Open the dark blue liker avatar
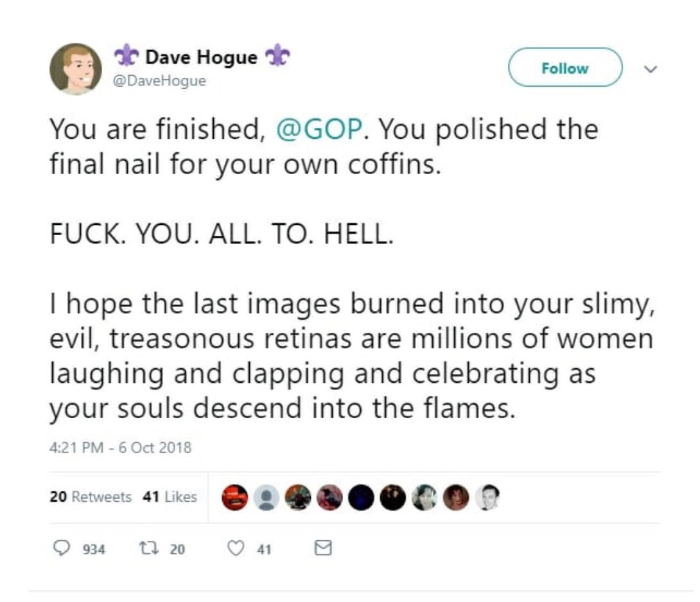 click(360, 497)
